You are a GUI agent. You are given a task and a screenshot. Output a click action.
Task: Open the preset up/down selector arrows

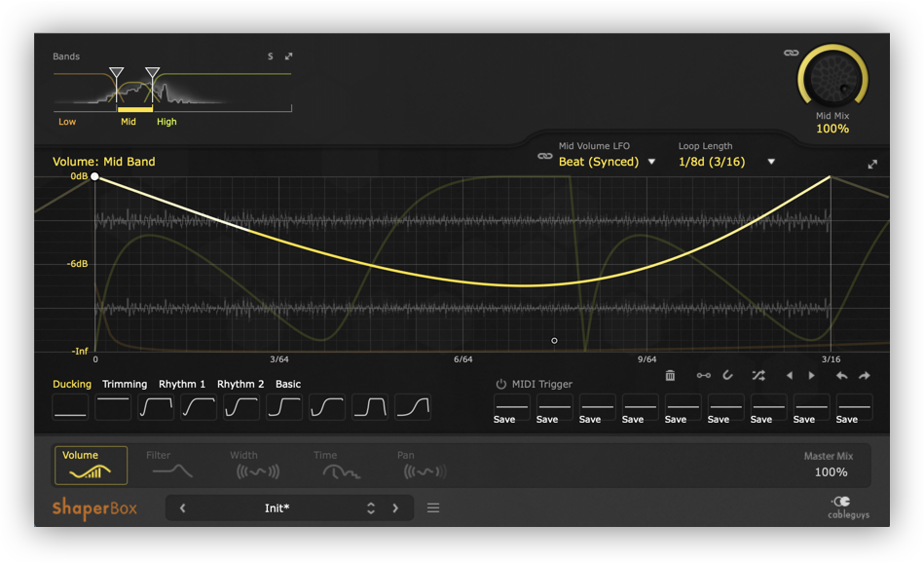click(371, 508)
